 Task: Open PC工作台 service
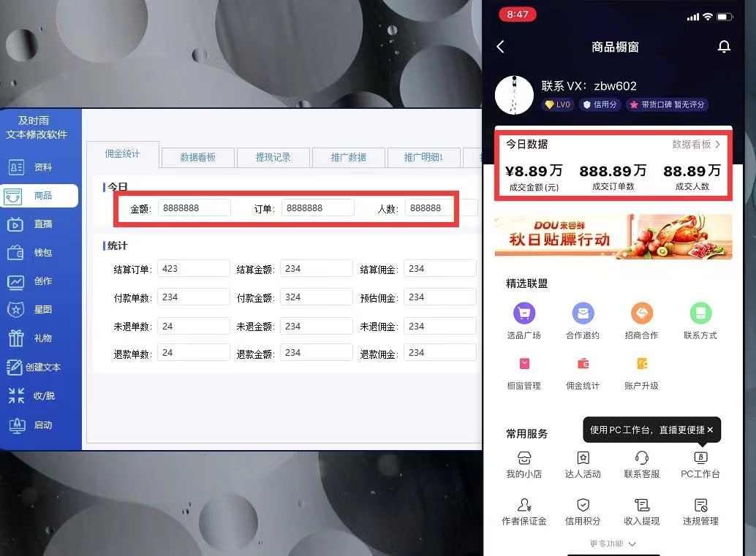click(x=700, y=465)
